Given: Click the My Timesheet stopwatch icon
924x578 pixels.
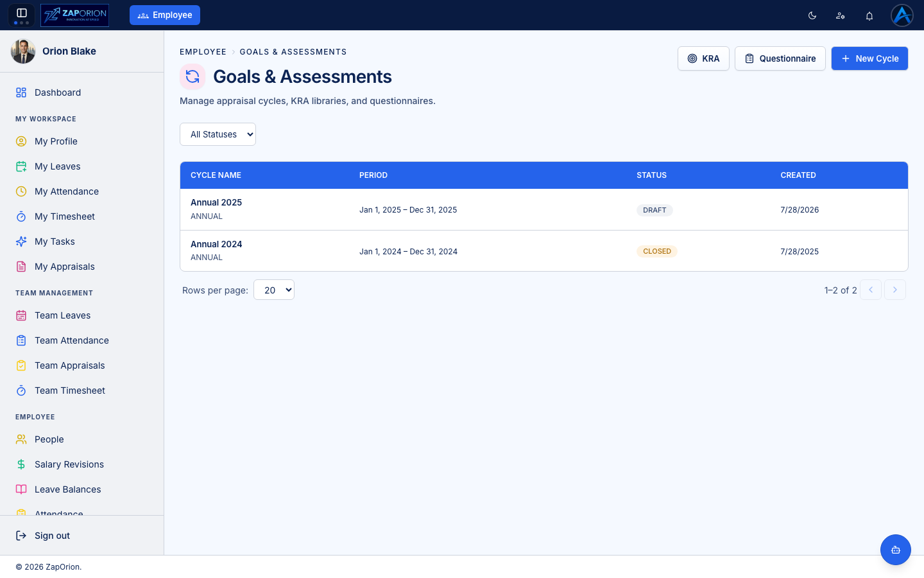Looking at the screenshot, I should click(21, 216).
